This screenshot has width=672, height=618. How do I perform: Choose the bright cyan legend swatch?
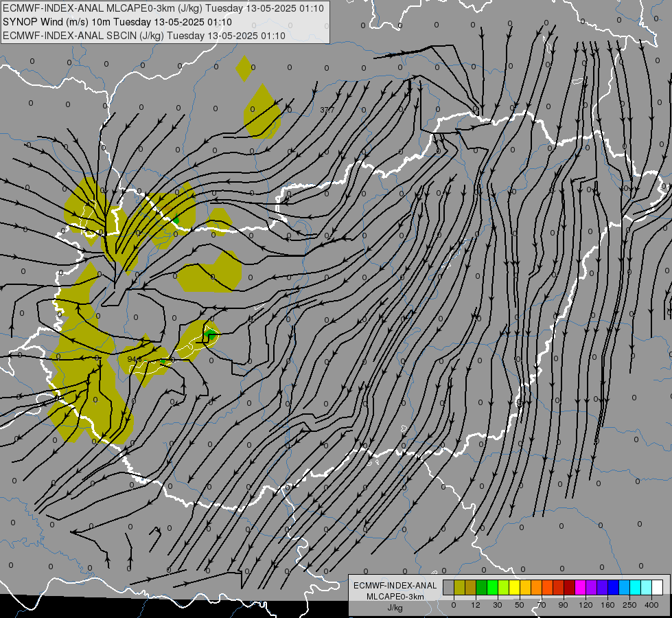point(636,588)
